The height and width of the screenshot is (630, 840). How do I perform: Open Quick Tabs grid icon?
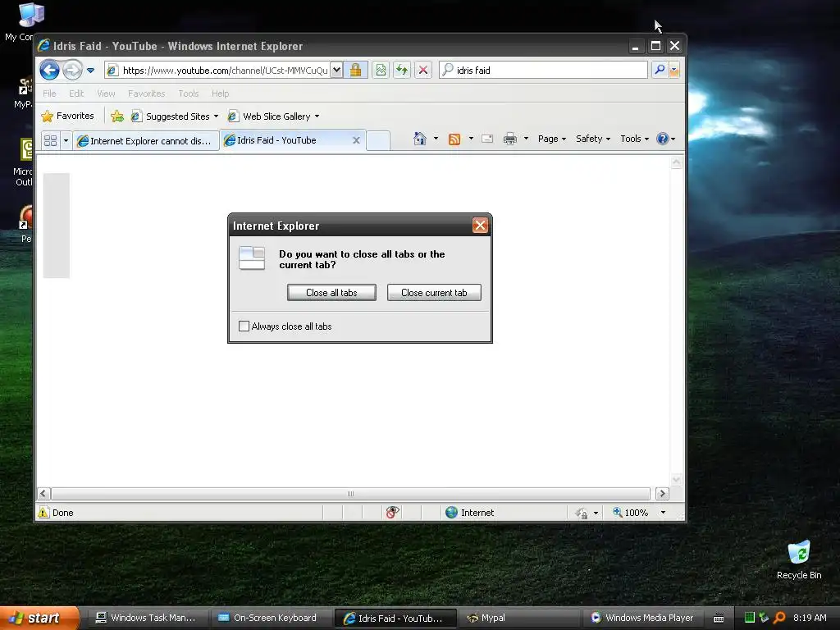pyautogui.click(x=50, y=140)
